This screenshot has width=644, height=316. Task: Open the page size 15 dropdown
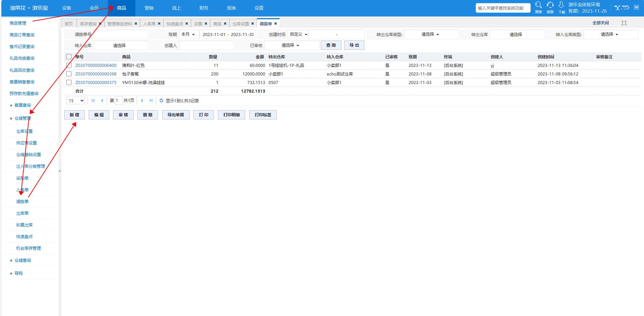click(x=76, y=101)
